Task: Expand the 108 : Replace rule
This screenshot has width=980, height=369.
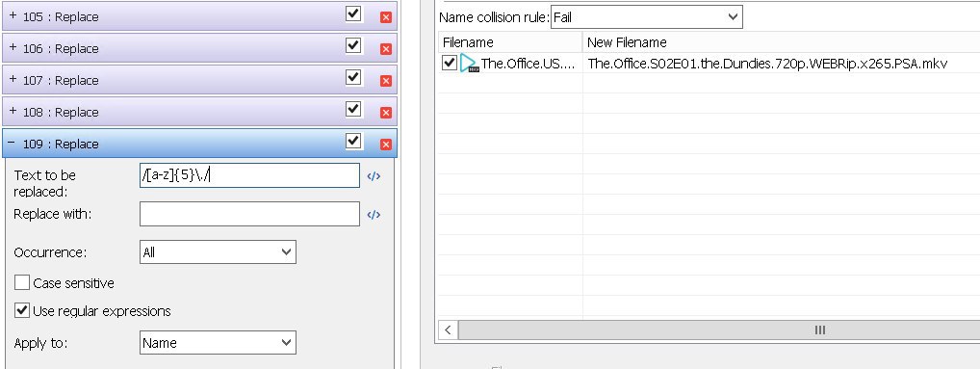Action: (x=13, y=112)
